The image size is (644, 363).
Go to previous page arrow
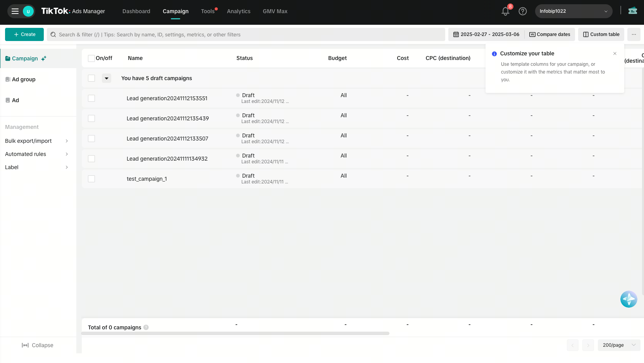572,345
